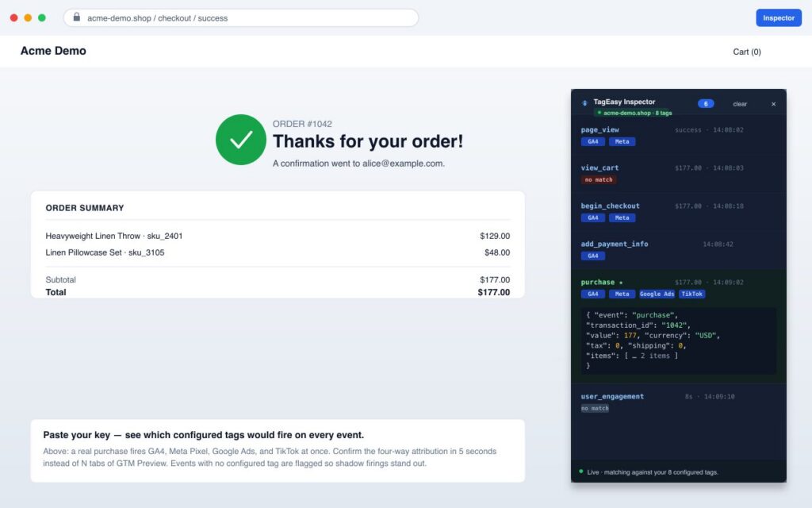Click the transaction_id value "1042"
Screen dimensions: 812x508
(x=674, y=325)
